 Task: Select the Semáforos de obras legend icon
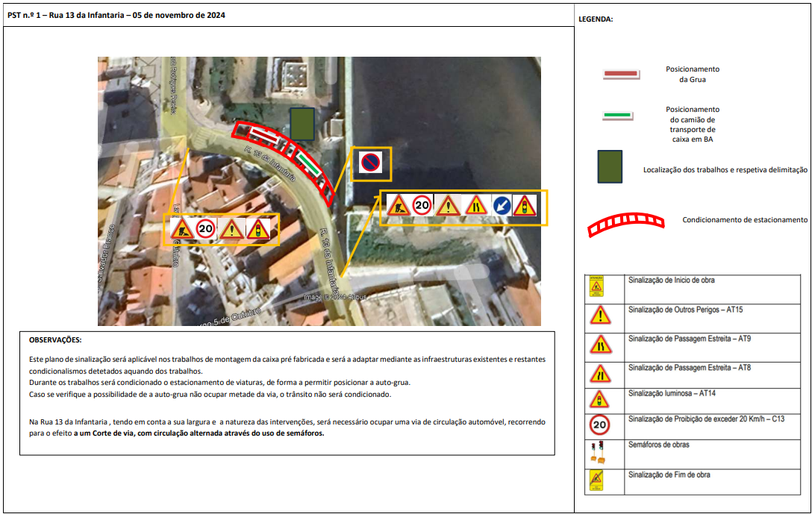tap(598, 451)
